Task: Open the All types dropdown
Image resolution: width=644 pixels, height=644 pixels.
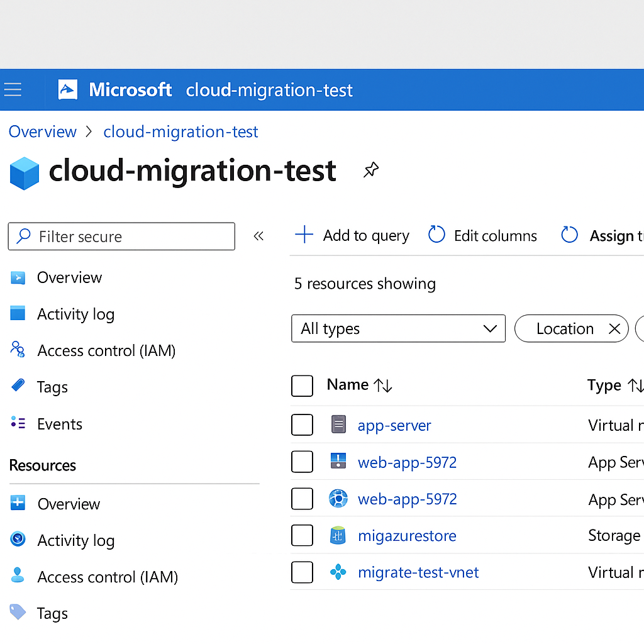Action: [x=398, y=329]
